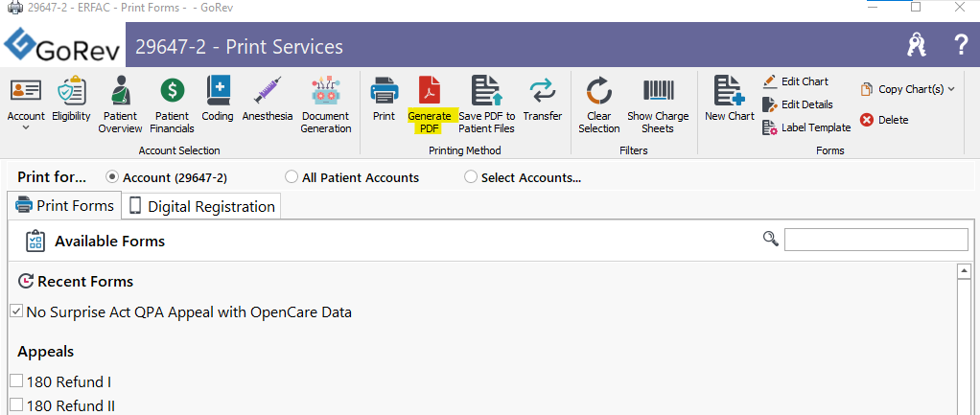980x415 pixels.
Task: Choose the Select Accounts radio option
Action: (471, 177)
